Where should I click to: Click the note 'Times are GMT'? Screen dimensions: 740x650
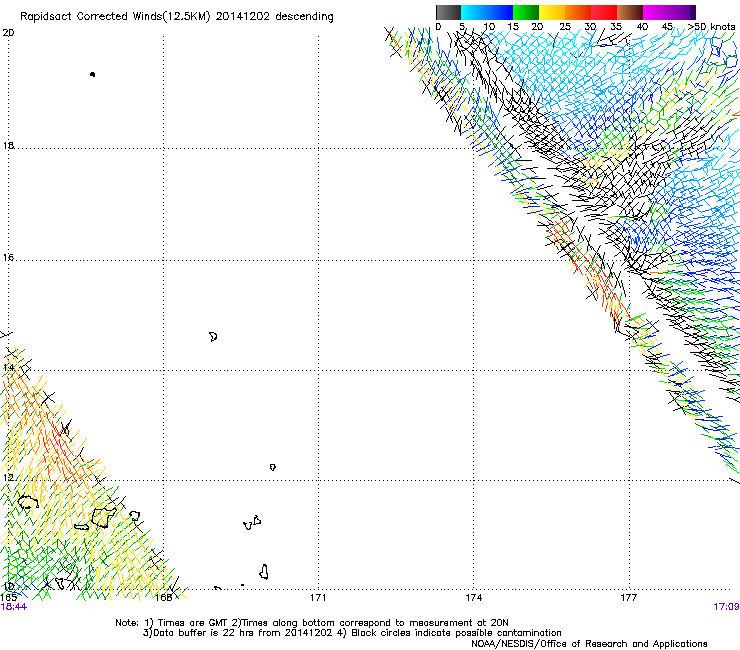(193, 623)
